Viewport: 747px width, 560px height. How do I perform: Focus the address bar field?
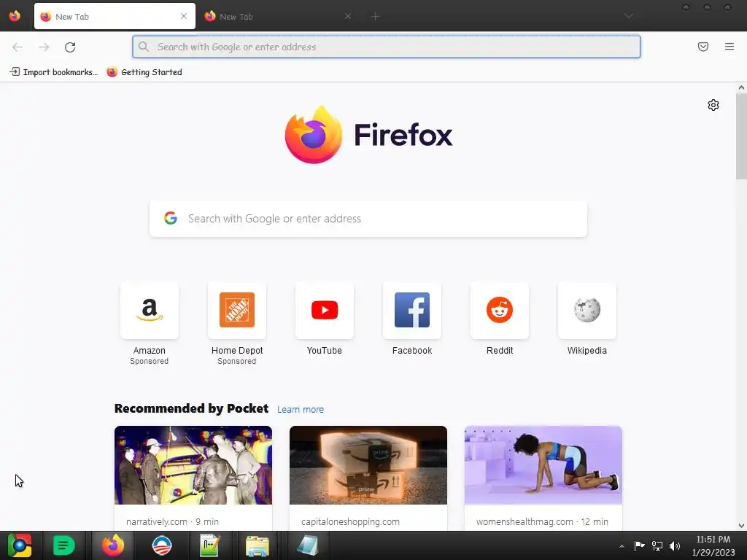[387, 47]
